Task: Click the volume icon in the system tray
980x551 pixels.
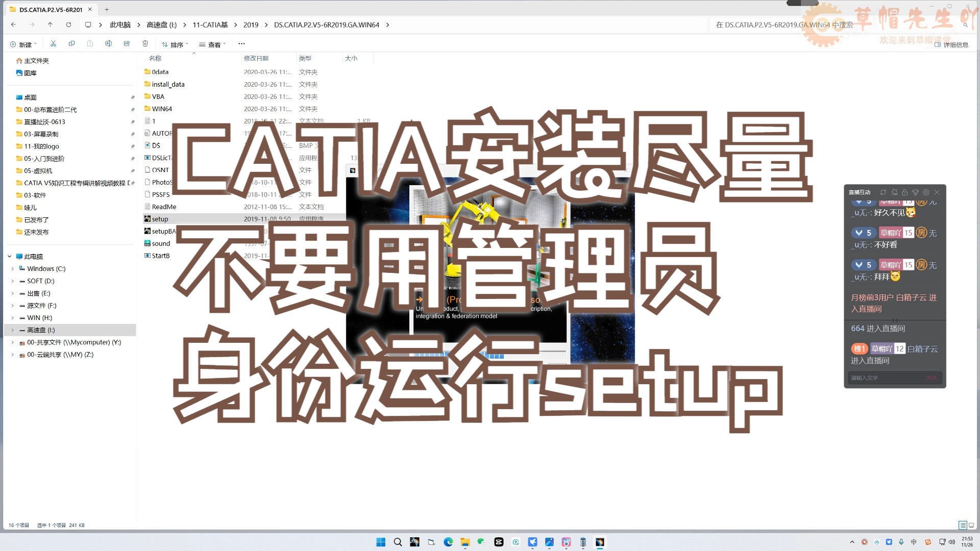Action: (x=951, y=542)
